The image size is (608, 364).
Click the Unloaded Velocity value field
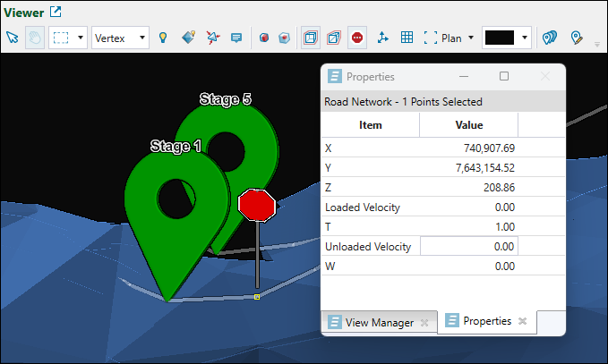point(468,246)
